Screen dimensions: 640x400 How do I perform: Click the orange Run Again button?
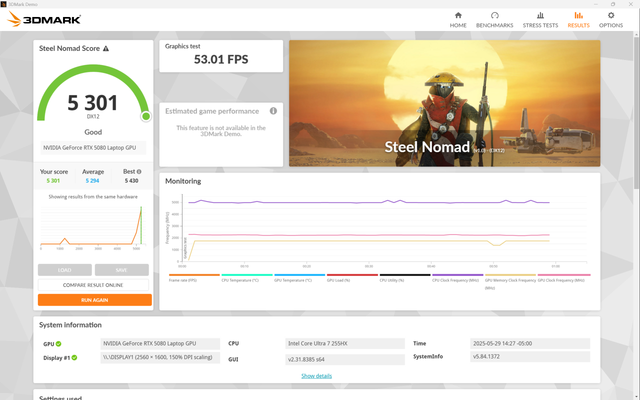click(x=95, y=300)
